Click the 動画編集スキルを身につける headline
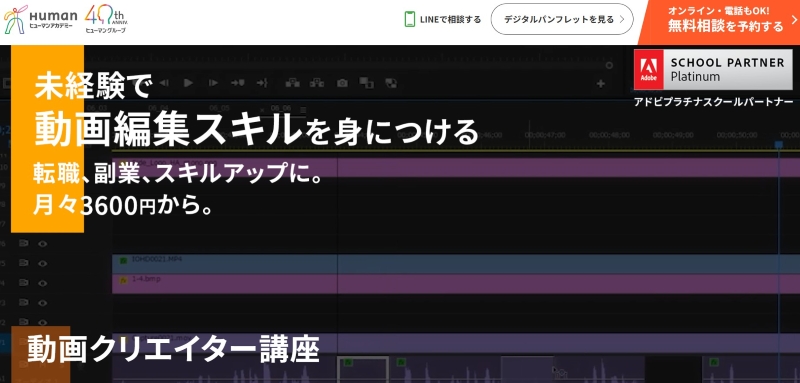The height and width of the screenshot is (383, 800). pyautogui.click(x=257, y=129)
